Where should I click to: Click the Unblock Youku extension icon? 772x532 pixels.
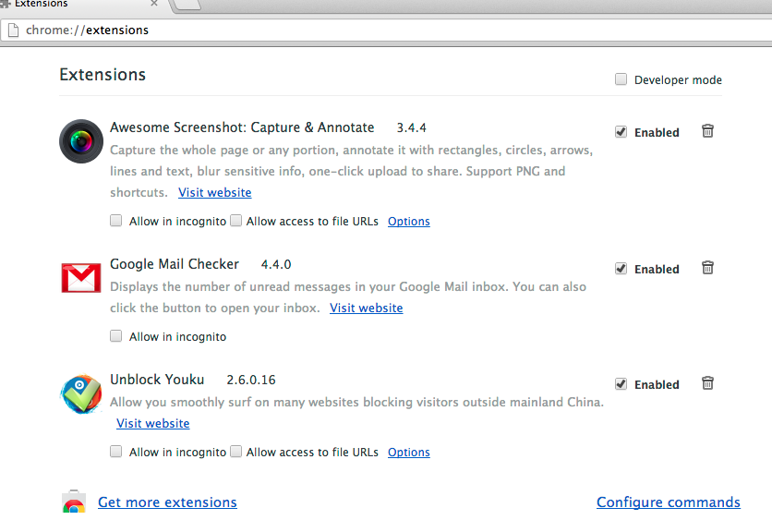coord(81,394)
